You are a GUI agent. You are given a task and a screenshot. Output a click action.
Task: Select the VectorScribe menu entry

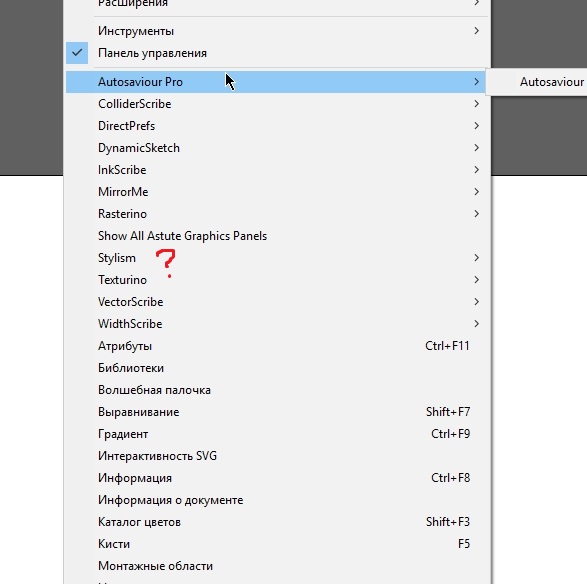coord(278,302)
